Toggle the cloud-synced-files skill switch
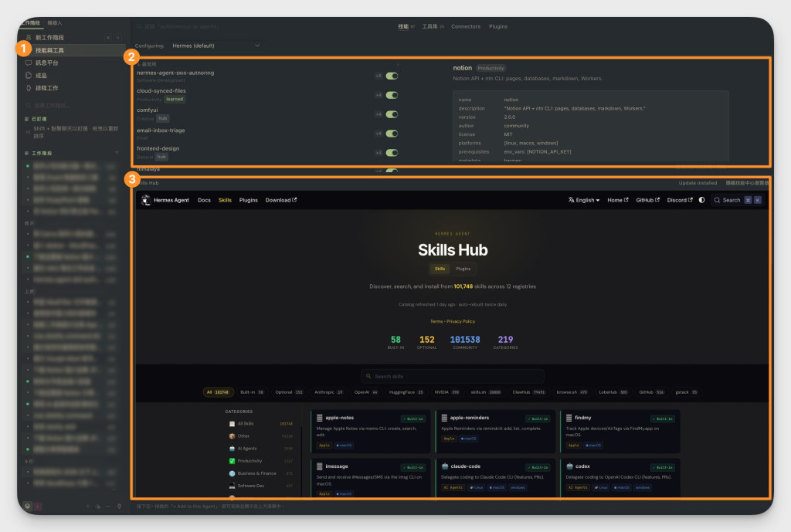Image resolution: width=791 pixels, height=532 pixels. tap(392, 95)
